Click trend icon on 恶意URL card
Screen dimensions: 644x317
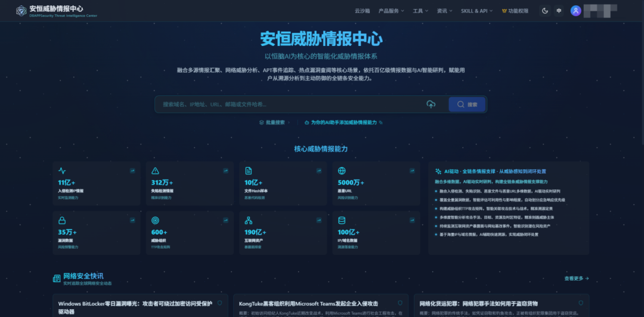coord(412,170)
